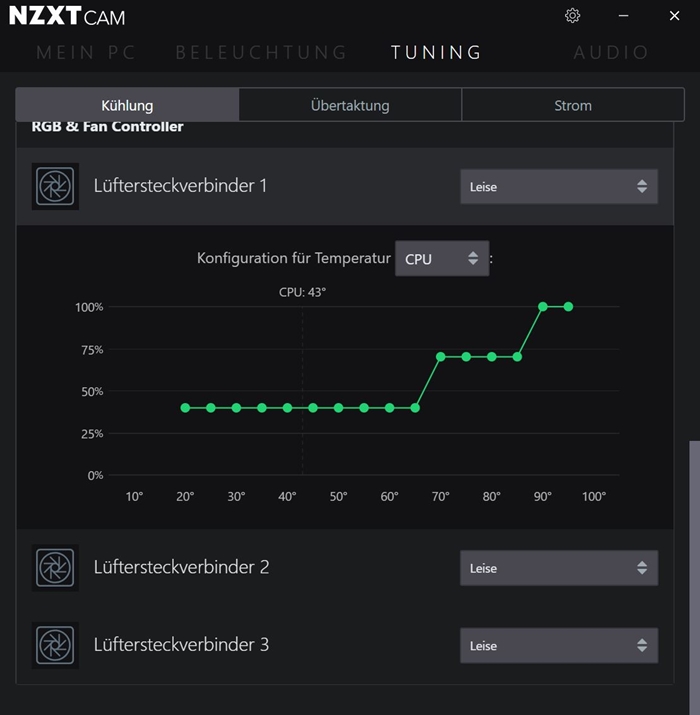The image size is (700, 715).
Task: Select the fan curve point at 55°
Action: pos(364,408)
